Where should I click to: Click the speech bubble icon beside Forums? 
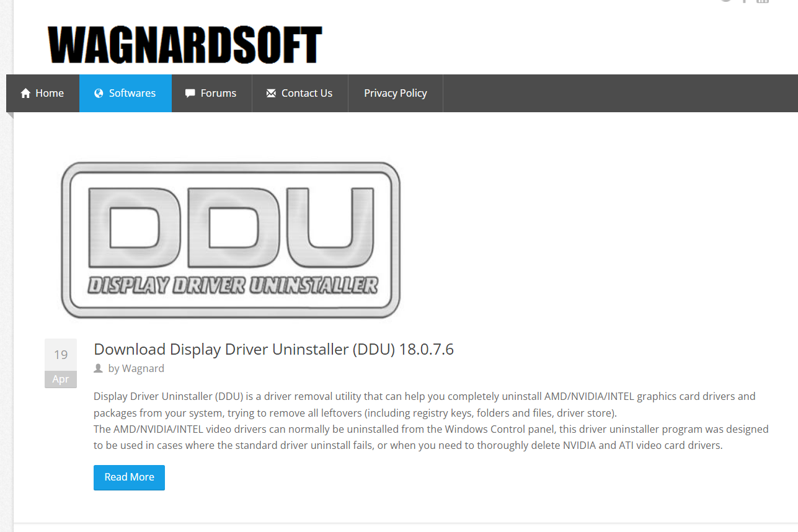(190, 94)
